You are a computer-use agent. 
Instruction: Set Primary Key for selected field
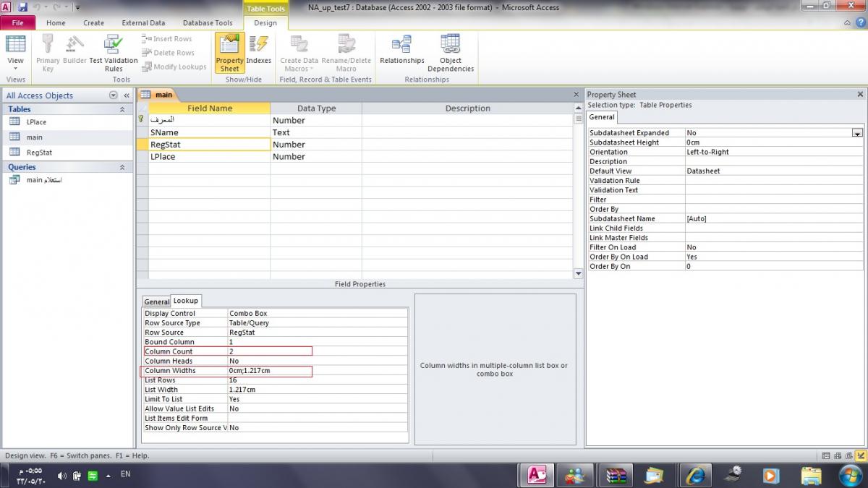(x=48, y=52)
